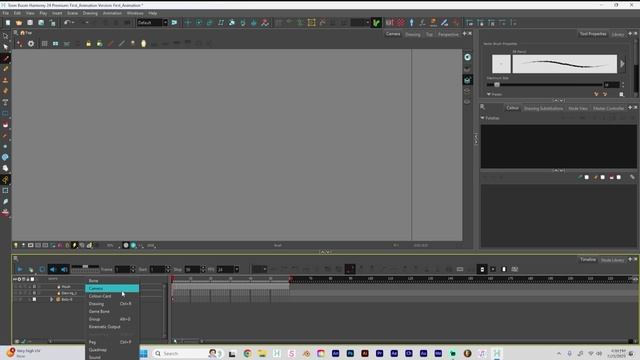Expand the third layer's triangle in Timeline
The image size is (640, 360).
click(51, 299)
